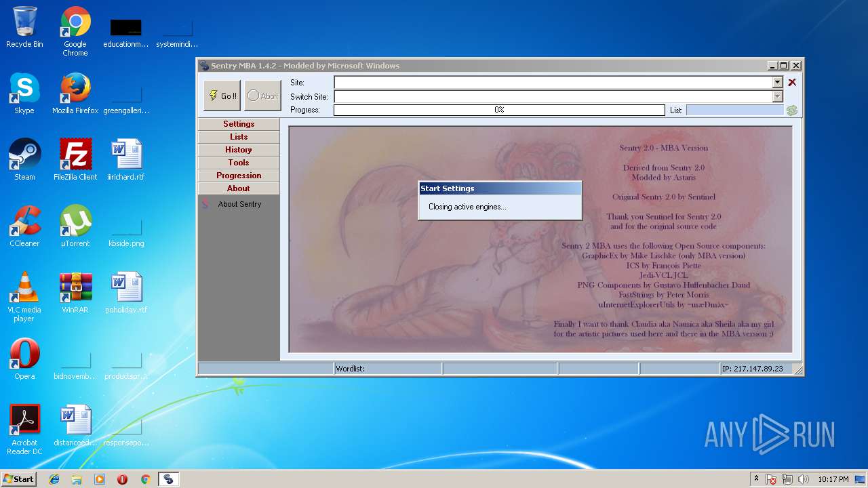Open Windows Media Player on taskbar
Viewport: 868px width, 488px height.
[x=100, y=479]
